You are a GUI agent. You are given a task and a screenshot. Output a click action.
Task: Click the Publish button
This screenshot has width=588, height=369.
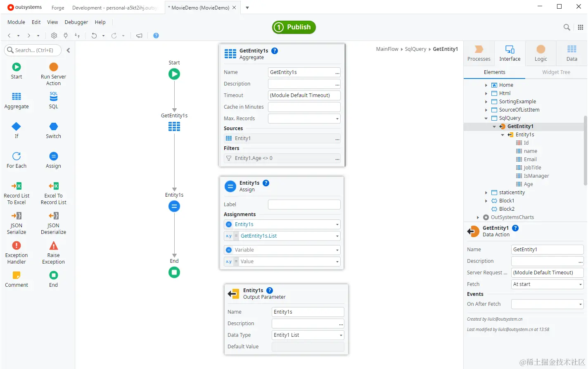pyautogui.click(x=294, y=27)
